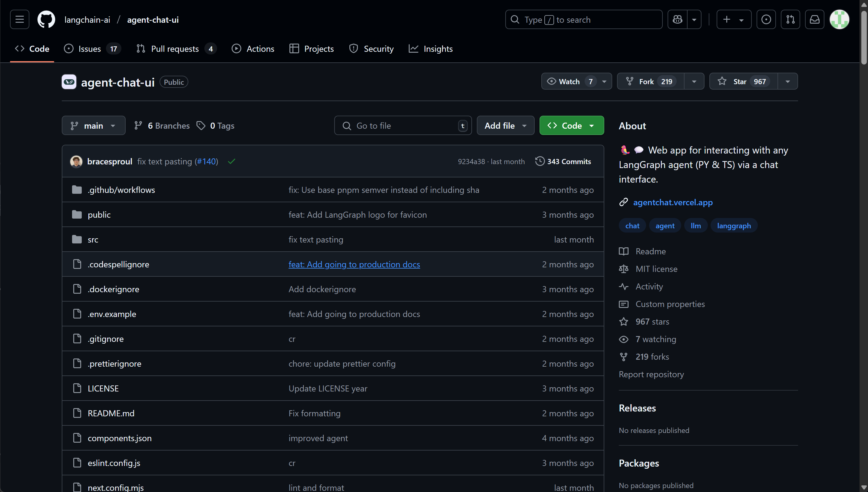Screen dimensions: 868x492
Task: Click the 'feat: Add going to production docs' link in the .codespellignore row
Action: click(x=354, y=264)
